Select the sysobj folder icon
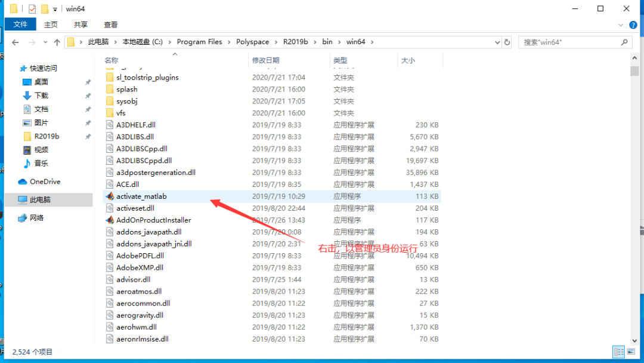Image resolution: width=644 pixels, height=363 pixels. pyautogui.click(x=110, y=101)
